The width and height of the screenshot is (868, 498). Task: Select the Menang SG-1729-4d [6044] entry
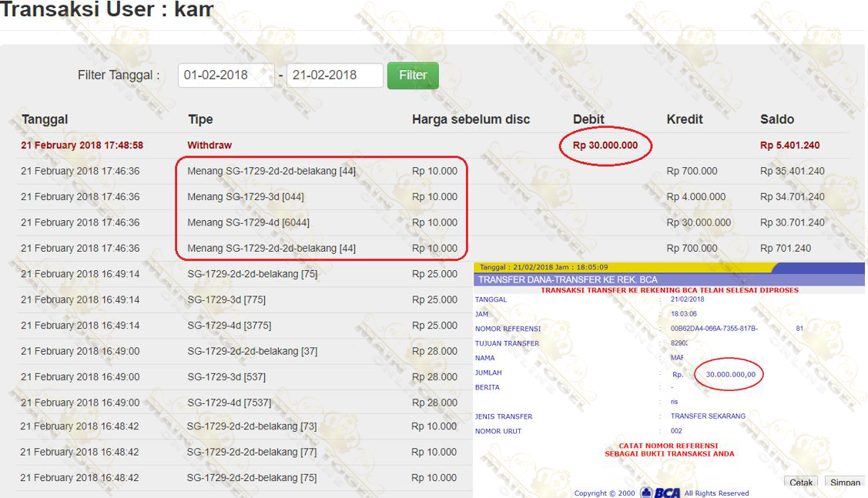(x=248, y=222)
